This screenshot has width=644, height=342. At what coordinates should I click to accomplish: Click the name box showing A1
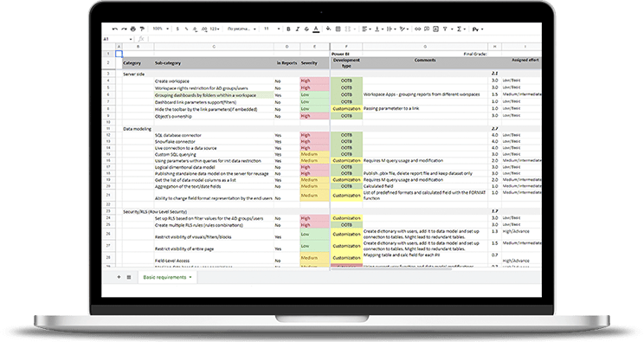click(118, 39)
